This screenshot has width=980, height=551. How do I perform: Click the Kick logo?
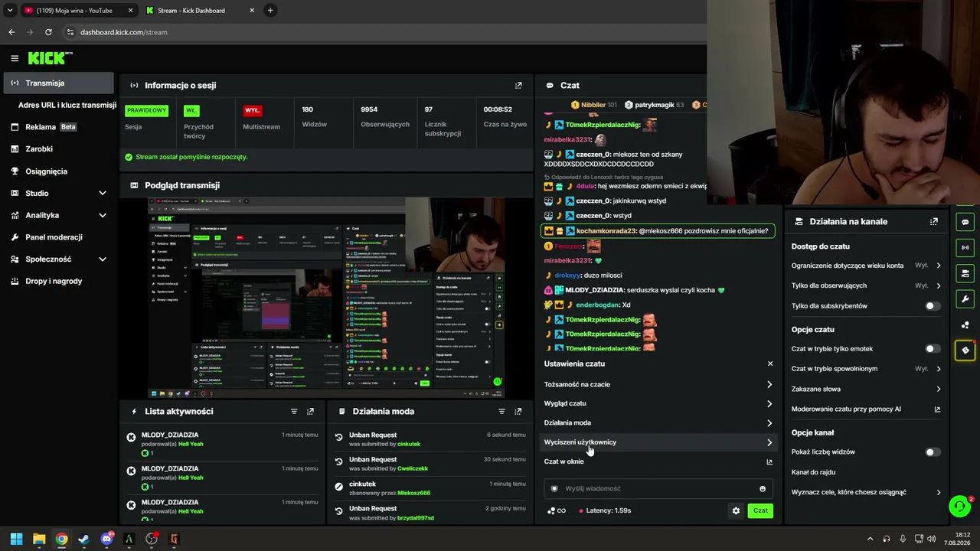click(50, 58)
